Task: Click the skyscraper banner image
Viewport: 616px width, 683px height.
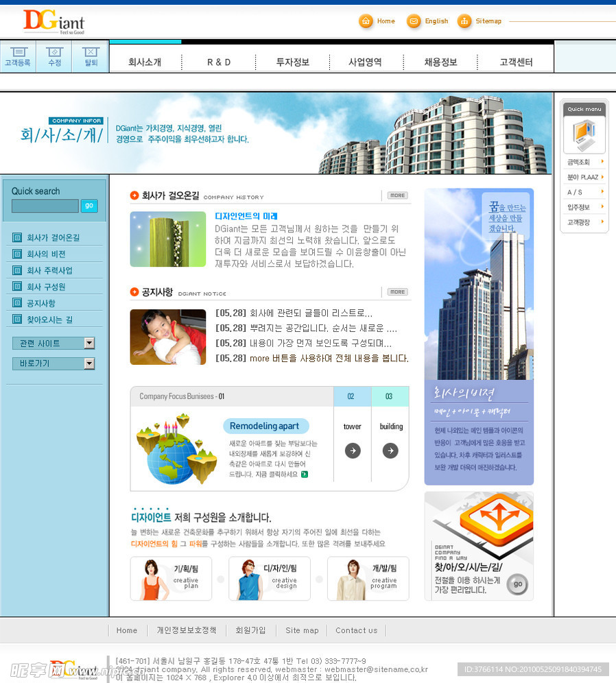Action: pyautogui.click(x=479, y=284)
